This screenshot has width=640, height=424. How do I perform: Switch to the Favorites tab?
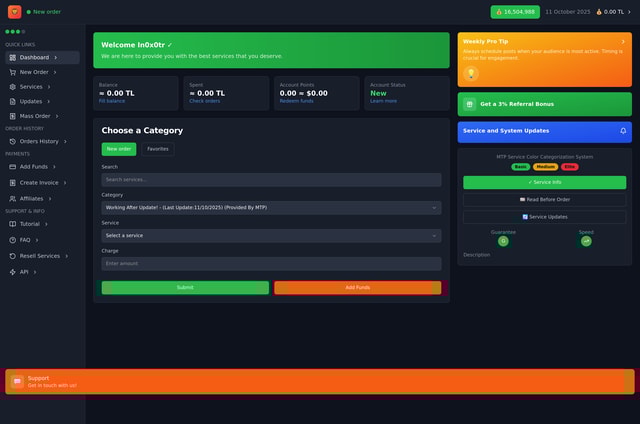[157, 149]
